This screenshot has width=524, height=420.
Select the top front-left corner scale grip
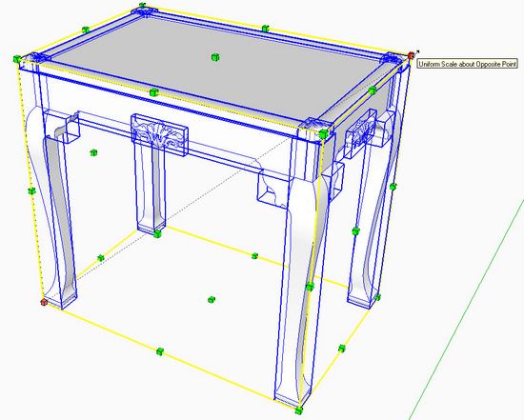point(17,59)
